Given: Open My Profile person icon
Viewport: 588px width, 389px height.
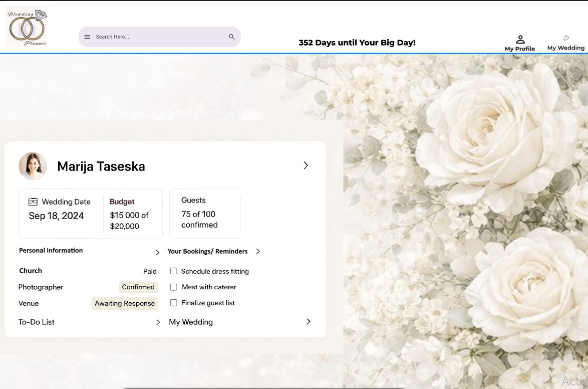Looking at the screenshot, I should tap(520, 40).
